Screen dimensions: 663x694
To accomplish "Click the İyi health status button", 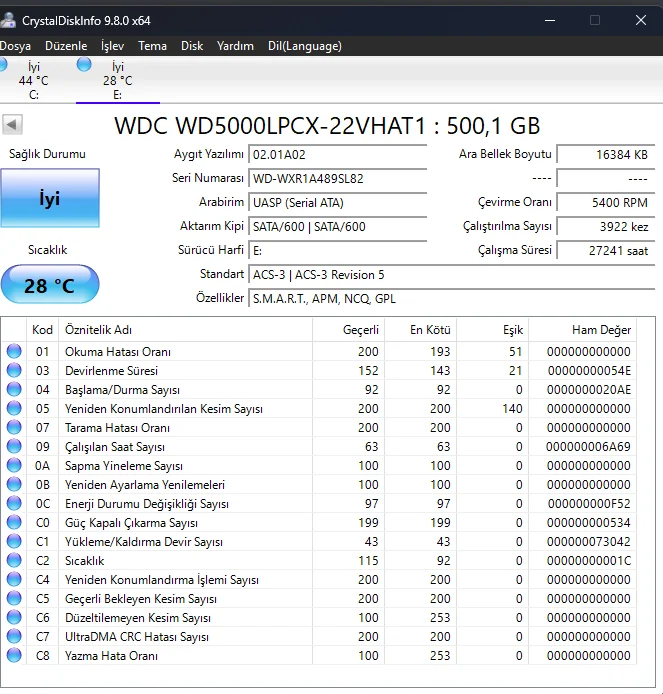I will [50, 198].
